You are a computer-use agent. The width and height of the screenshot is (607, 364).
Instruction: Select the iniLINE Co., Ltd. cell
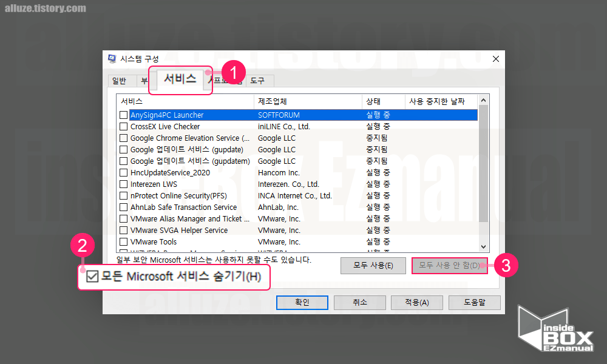283,127
